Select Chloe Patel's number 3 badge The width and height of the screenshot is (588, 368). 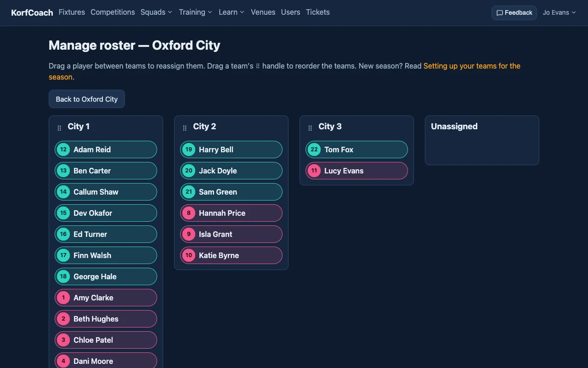tap(63, 340)
